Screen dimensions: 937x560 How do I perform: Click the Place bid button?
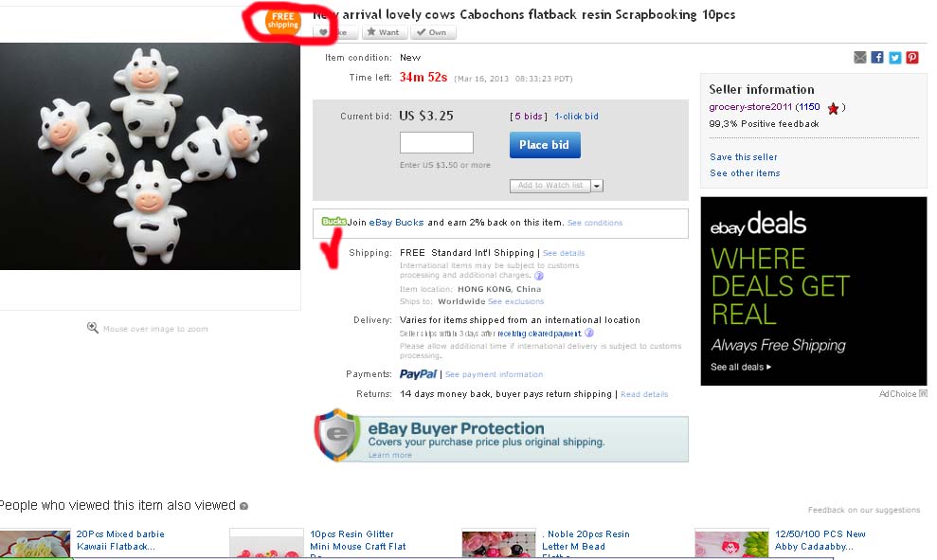545,145
